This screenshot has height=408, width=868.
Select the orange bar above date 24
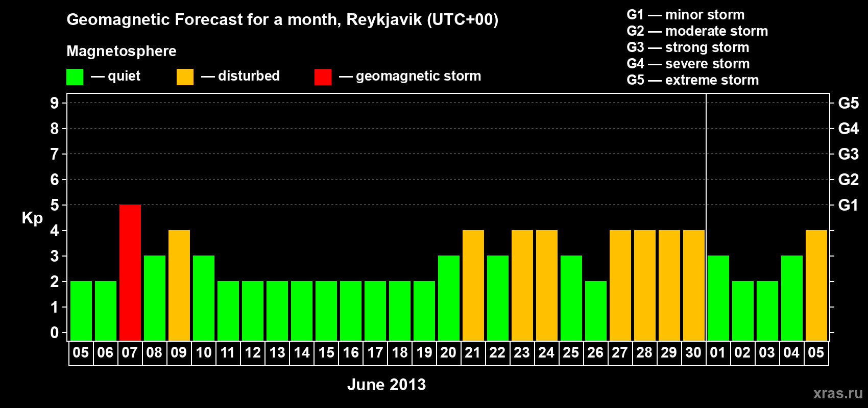point(547,286)
